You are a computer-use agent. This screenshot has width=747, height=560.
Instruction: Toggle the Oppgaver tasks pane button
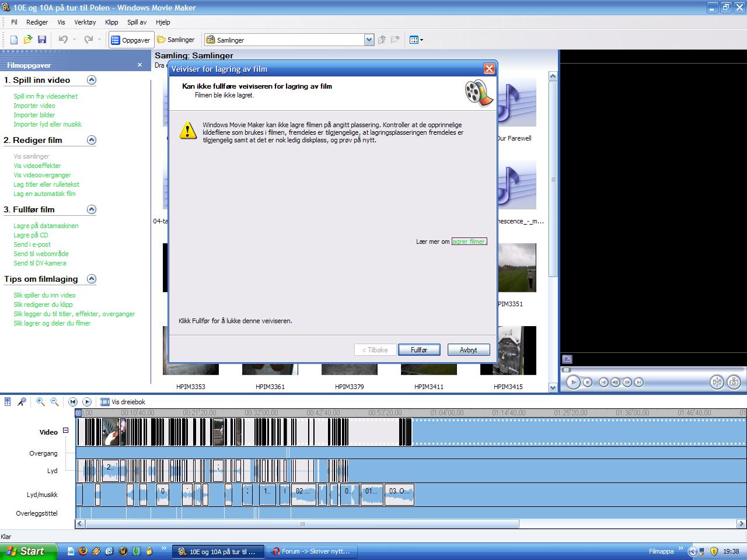tap(131, 40)
